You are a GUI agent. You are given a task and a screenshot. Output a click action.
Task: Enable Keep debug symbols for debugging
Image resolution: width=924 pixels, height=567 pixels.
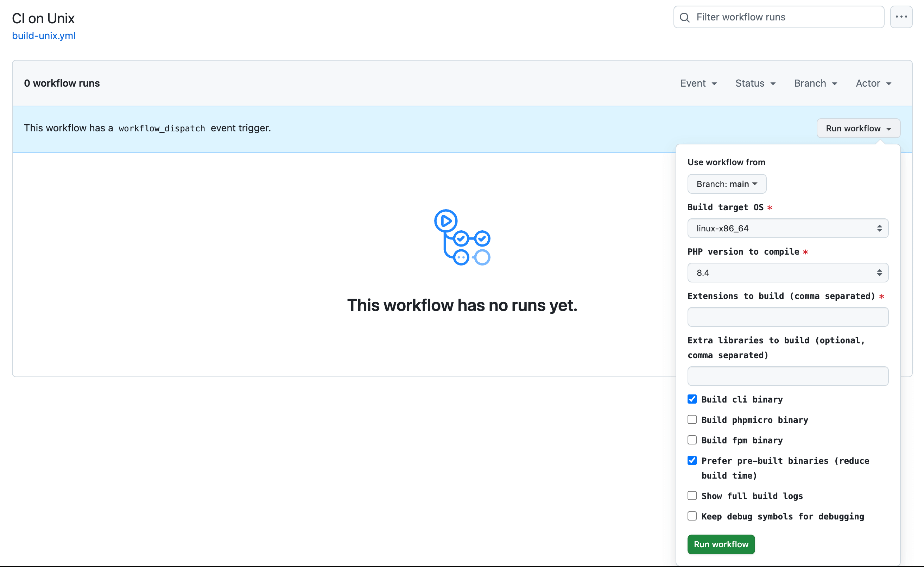(x=692, y=516)
